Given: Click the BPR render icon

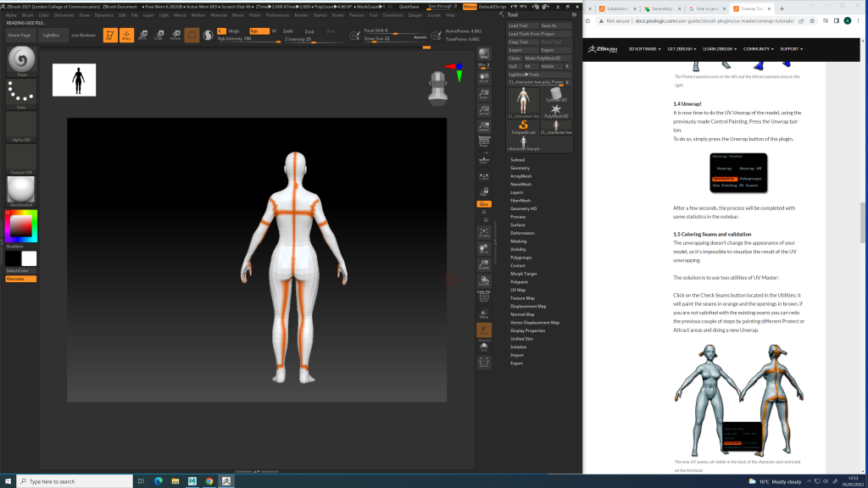Looking at the screenshot, I should (484, 53).
